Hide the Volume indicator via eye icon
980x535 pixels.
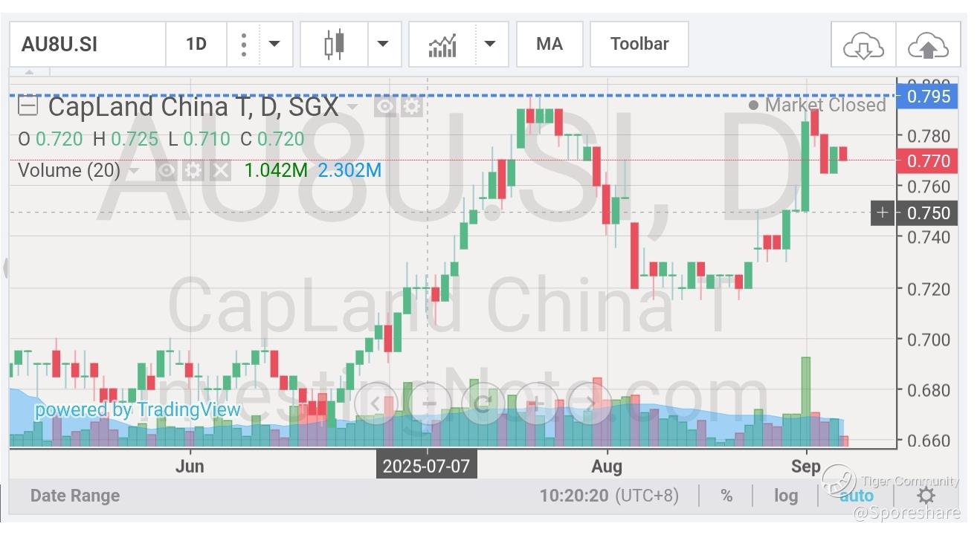(x=167, y=171)
